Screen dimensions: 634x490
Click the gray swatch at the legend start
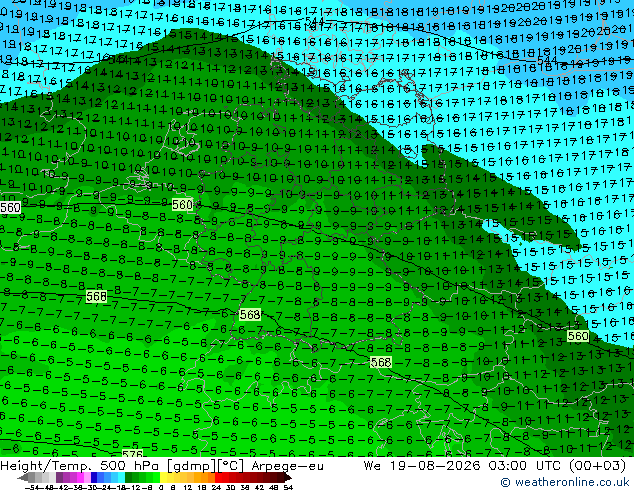coord(31,477)
